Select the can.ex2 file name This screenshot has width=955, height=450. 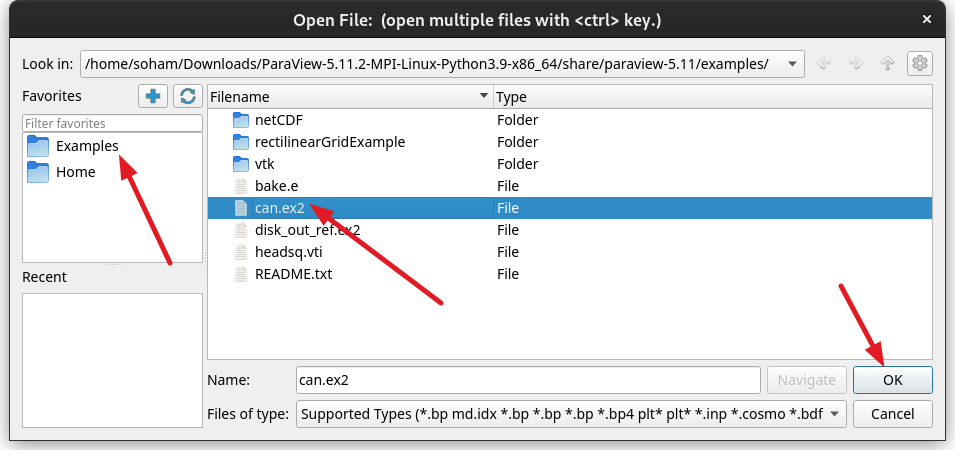coord(280,208)
